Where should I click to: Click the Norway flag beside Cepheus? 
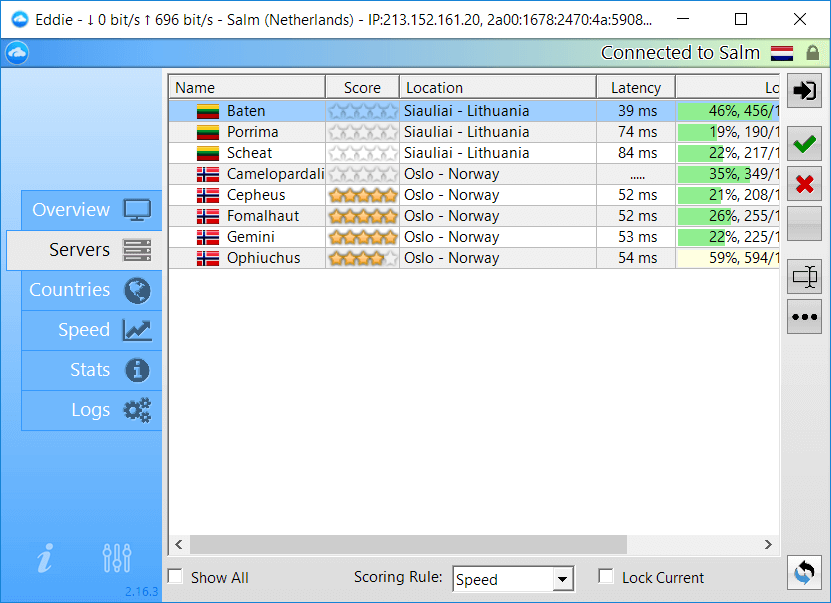point(208,196)
